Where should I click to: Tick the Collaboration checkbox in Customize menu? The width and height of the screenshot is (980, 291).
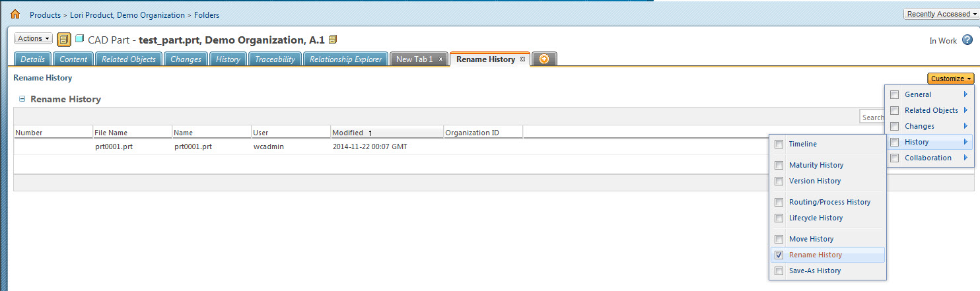pyautogui.click(x=894, y=158)
